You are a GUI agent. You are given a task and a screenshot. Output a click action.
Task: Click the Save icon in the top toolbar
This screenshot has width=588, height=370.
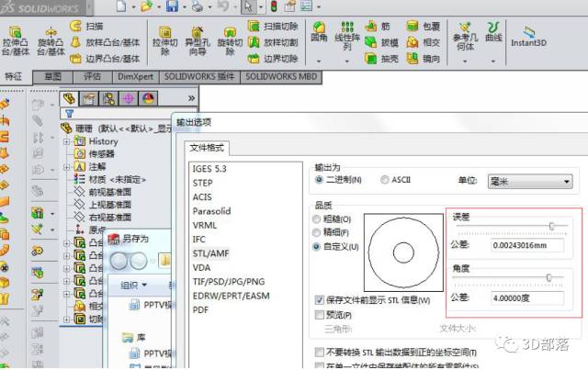172,6
